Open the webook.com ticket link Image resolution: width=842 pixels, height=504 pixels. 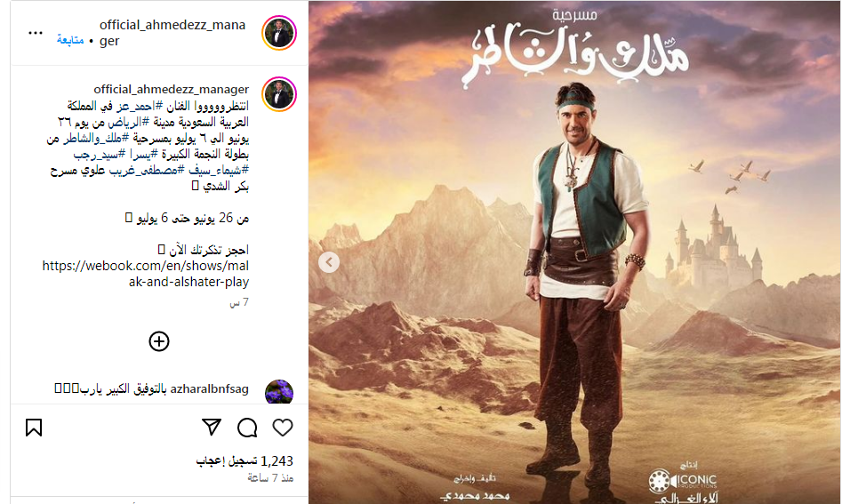tap(146, 274)
